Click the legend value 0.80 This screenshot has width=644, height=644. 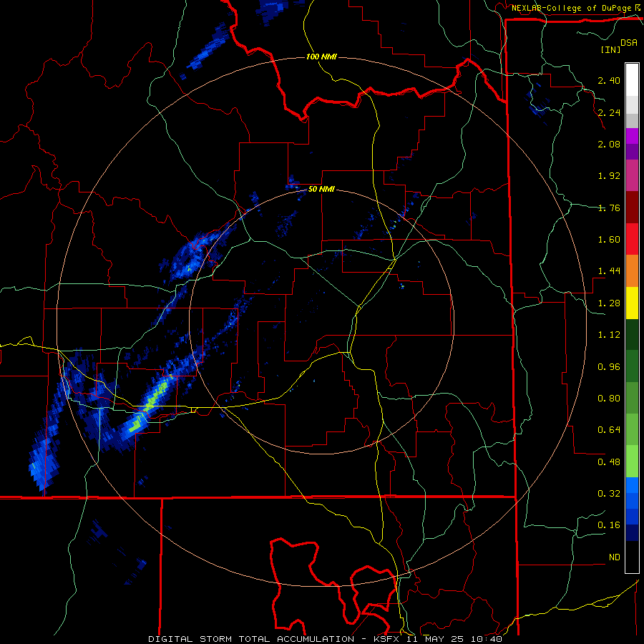click(x=609, y=399)
